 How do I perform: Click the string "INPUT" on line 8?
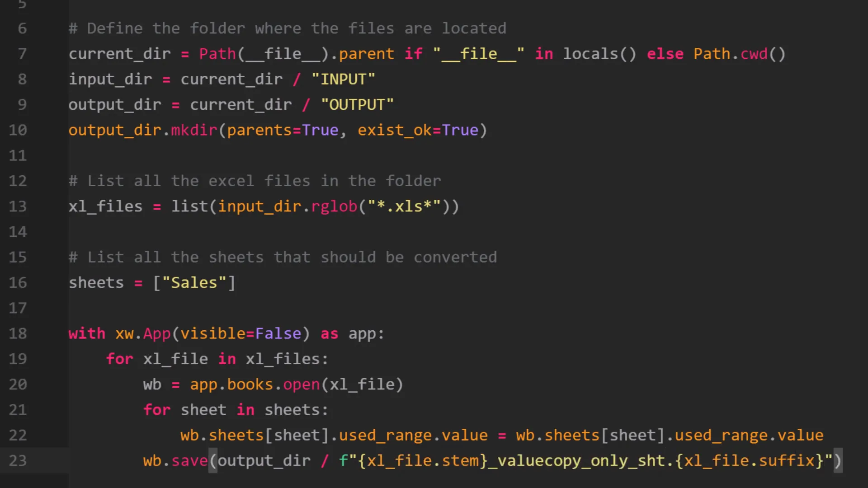[343, 79]
